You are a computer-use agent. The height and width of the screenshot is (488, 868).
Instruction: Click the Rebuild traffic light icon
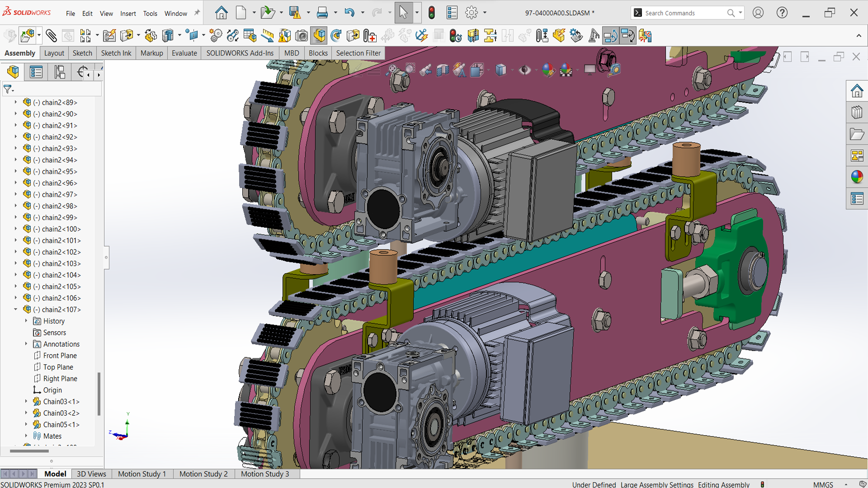432,13
